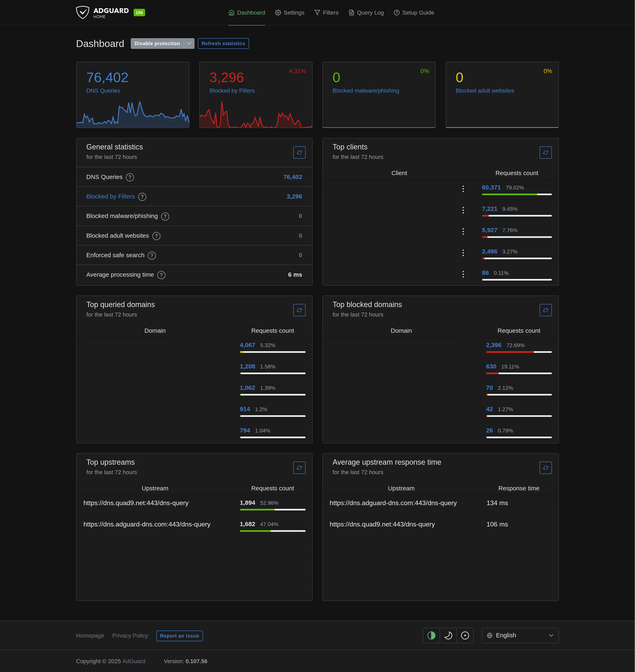The height and width of the screenshot is (672, 635).
Task: Open the English language dropdown
Action: [x=520, y=635]
